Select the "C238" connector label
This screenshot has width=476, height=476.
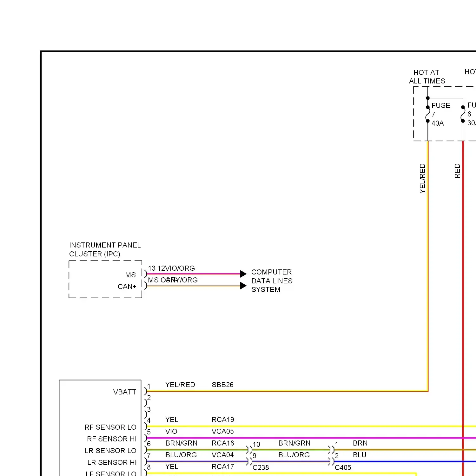point(261,467)
